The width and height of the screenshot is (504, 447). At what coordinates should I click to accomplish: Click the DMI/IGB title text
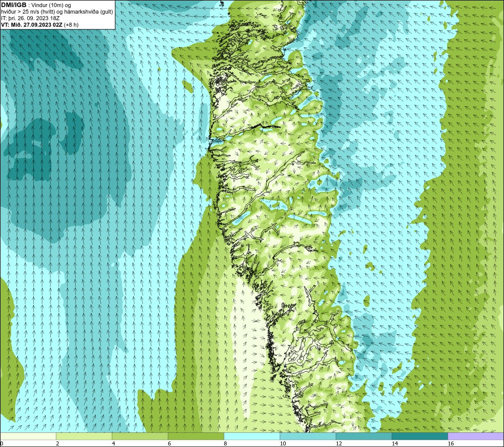point(14,5)
